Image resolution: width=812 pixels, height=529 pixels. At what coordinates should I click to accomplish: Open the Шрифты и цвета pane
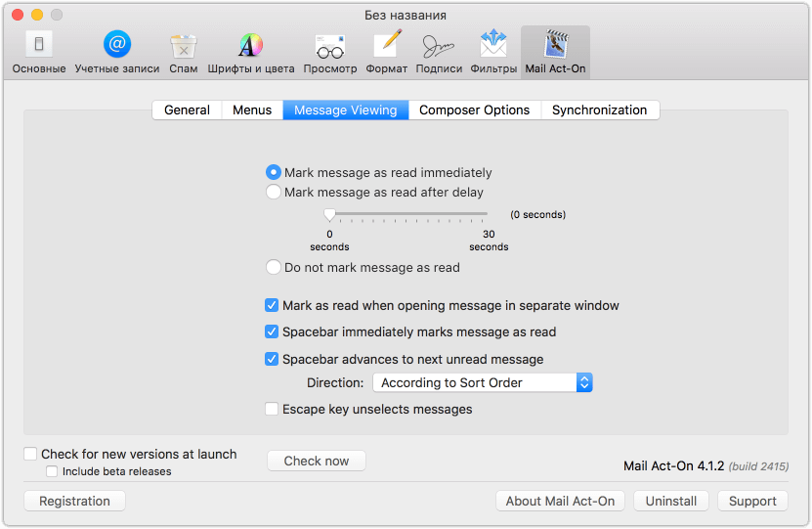pyautogui.click(x=251, y=53)
